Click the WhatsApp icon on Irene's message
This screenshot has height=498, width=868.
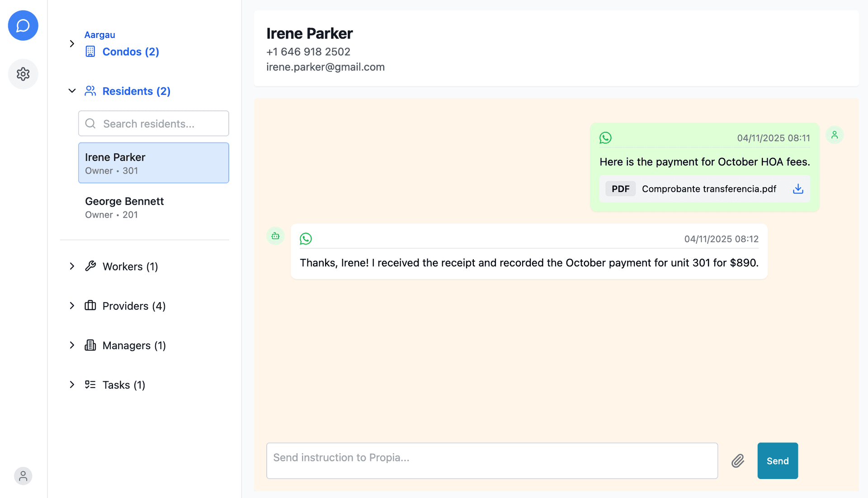click(x=605, y=138)
